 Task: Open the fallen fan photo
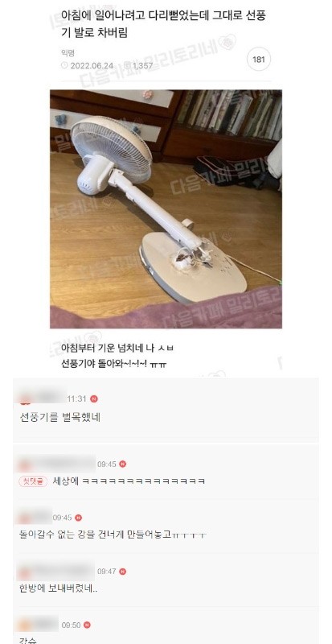tap(166, 209)
